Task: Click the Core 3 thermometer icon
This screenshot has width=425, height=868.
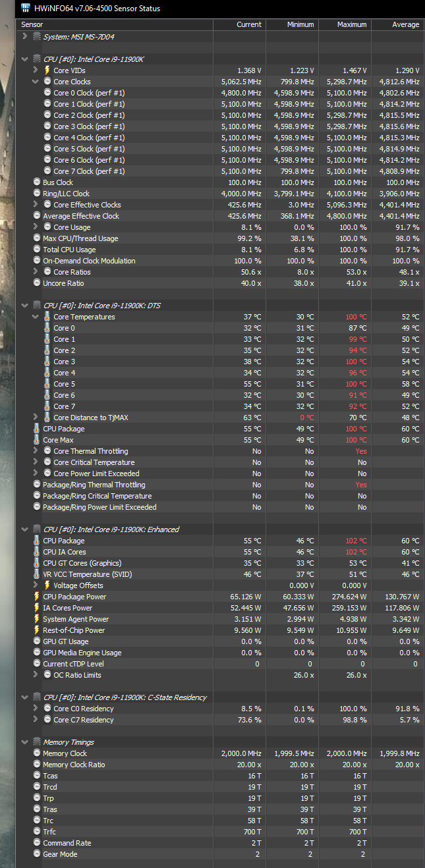Action: 47,362
